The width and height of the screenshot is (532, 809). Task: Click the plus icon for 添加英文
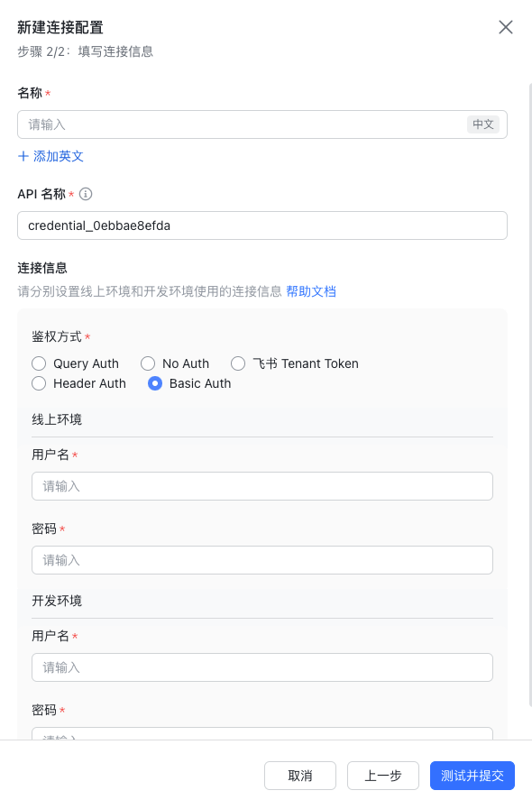coord(23,156)
